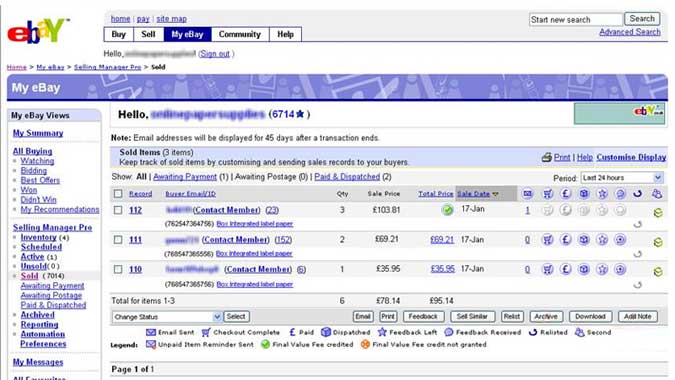Click the Feedback Received icon in record 111 row

pyautogui.click(x=620, y=240)
